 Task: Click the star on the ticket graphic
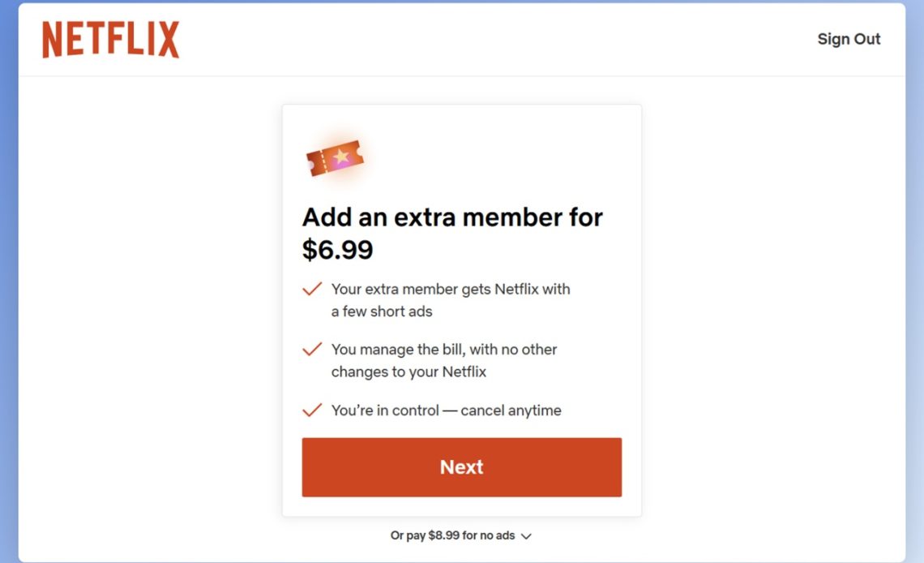click(341, 155)
